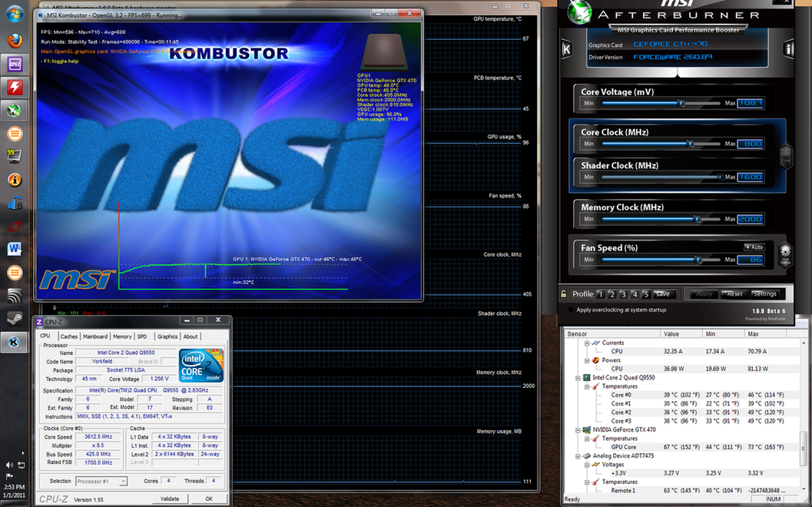Collapse the Analog Device ADT7475 node
Screen dimensions: 812x507
pos(578,456)
